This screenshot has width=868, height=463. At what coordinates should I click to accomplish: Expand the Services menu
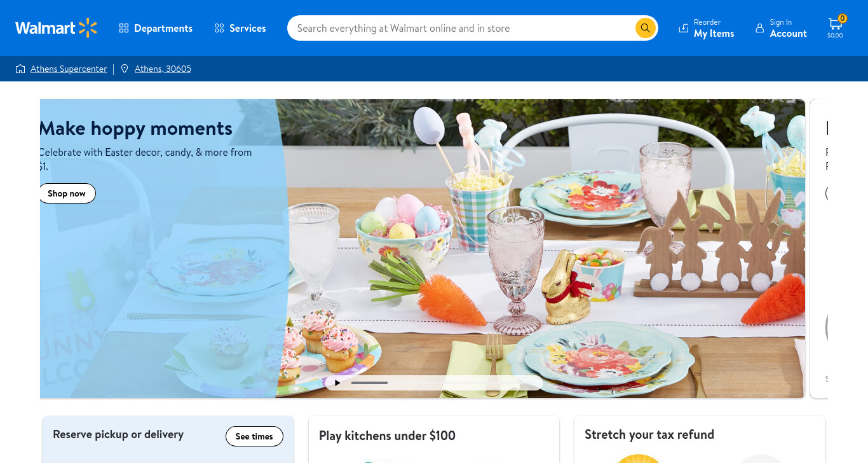tap(240, 28)
